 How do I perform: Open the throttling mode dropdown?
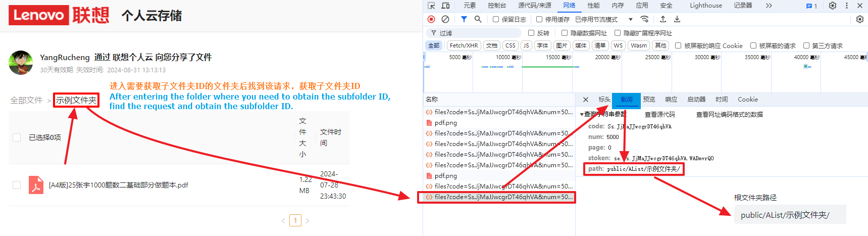(x=630, y=19)
